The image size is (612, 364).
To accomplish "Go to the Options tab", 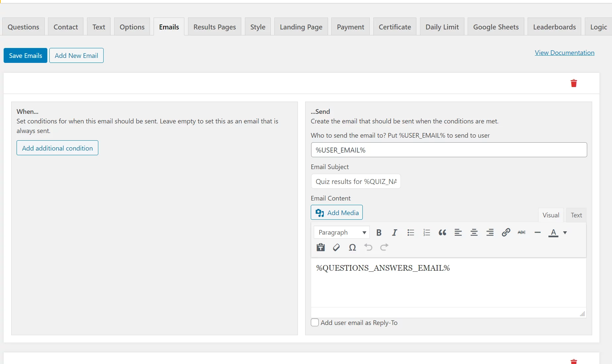I will 132,27.
